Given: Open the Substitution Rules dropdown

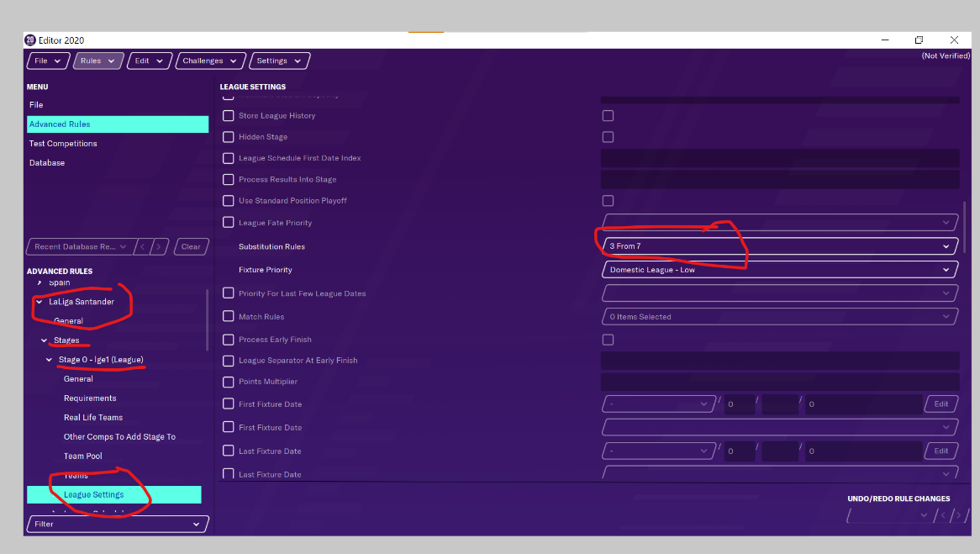Looking at the screenshot, I should pyautogui.click(x=779, y=246).
